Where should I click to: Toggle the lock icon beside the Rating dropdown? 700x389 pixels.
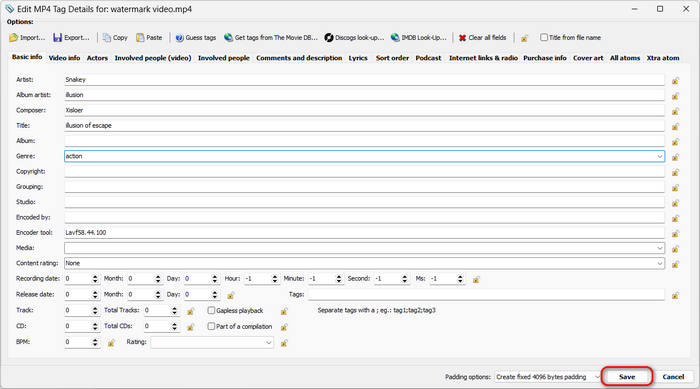(x=284, y=343)
